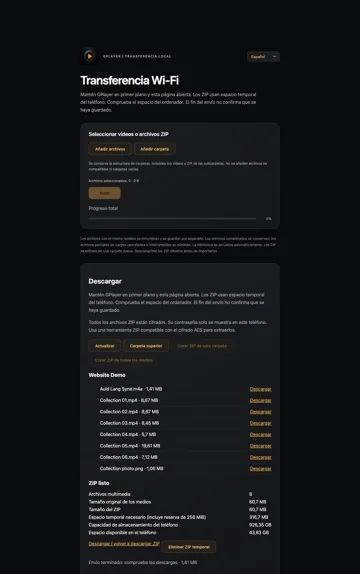Click Descargar / volver a descargar ZIP link
The width and height of the screenshot is (360, 574).
click(124, 544)
